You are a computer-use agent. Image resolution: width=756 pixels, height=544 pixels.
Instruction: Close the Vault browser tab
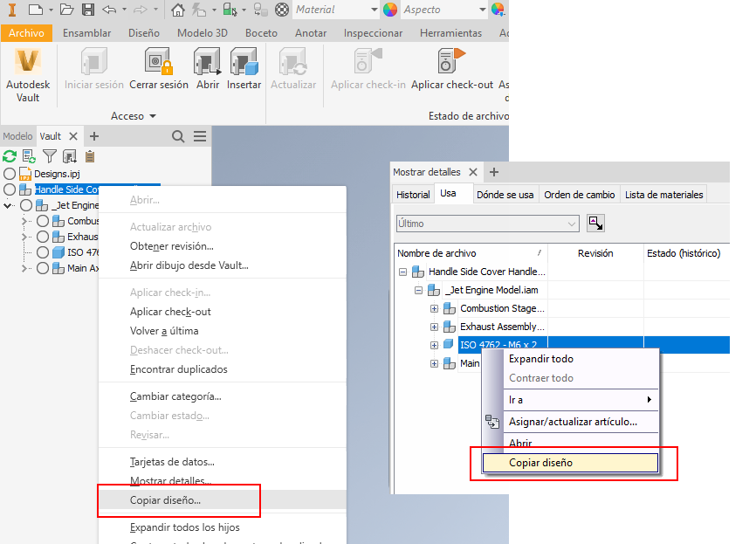click(x=73, y=136)
